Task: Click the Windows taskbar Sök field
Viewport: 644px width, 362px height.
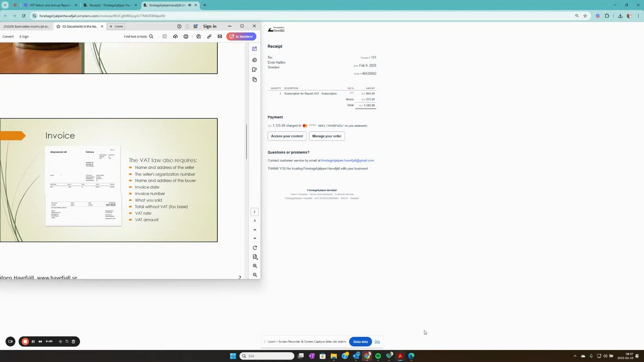Action: coord(267,356)
